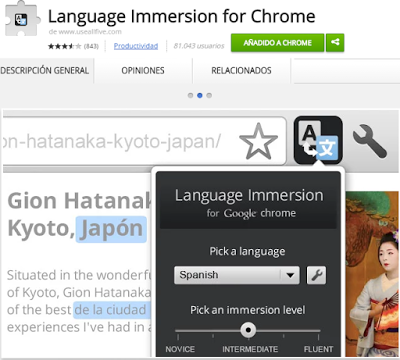Click the star rating icons

pyautogui.click(x=64, y=46)
